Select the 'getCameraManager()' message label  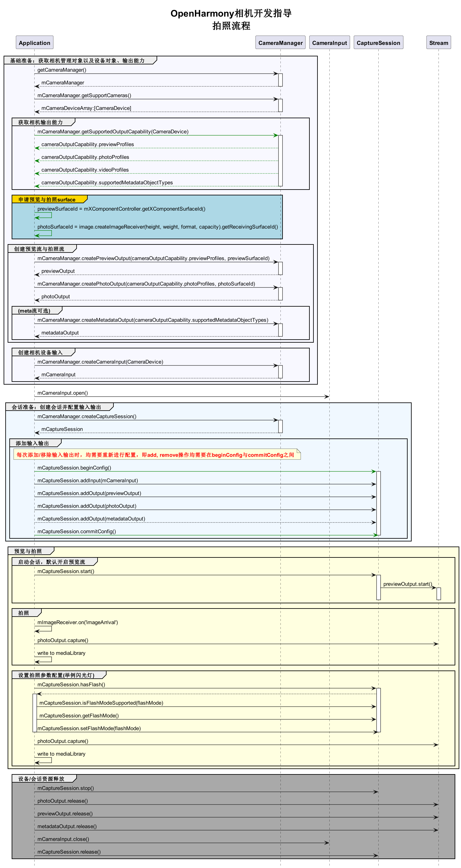click(62, 70)
